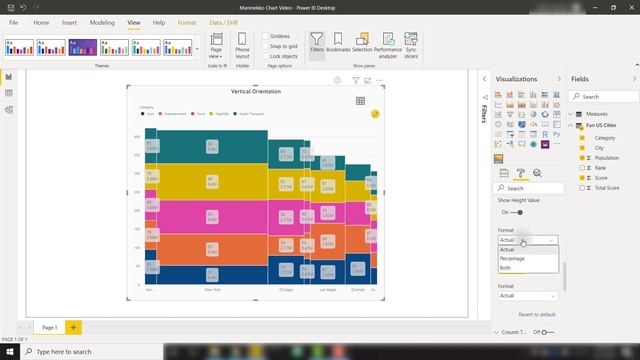Collapse the Fun US Cities table
The width and height of the screenshot is (640, 360).
(571, 125)
